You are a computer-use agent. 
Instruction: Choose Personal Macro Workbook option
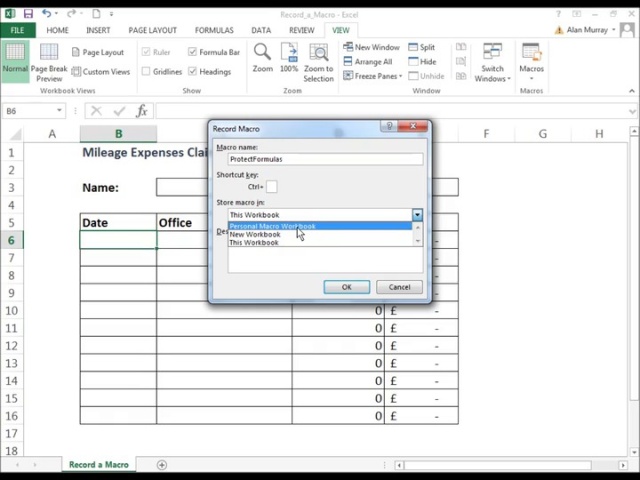[272, 226]
